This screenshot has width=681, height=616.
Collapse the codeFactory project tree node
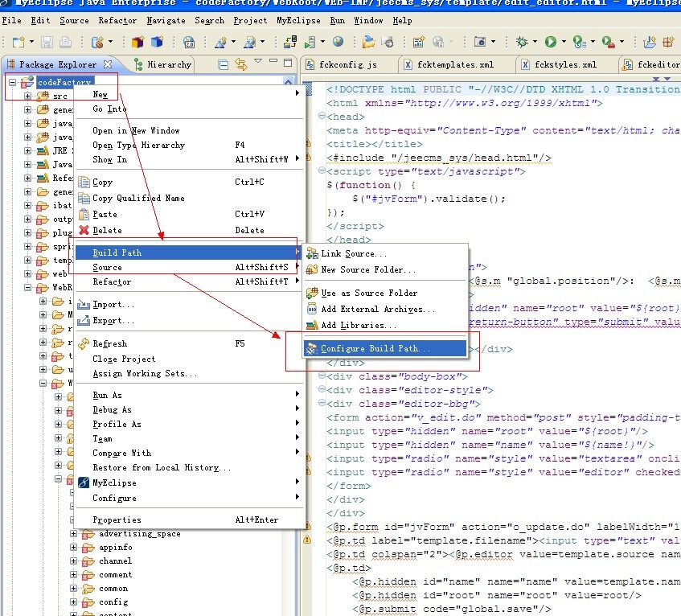point(14,82)
